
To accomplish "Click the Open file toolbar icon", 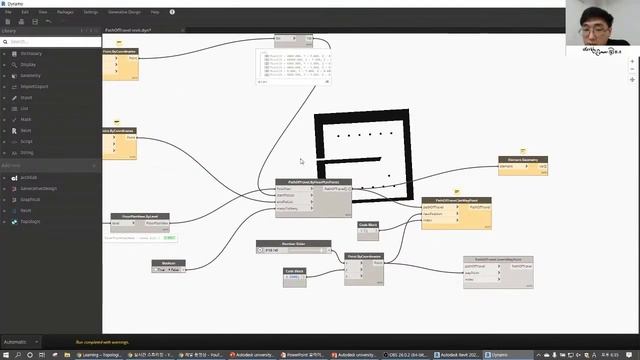I will [x=21, y=22].
